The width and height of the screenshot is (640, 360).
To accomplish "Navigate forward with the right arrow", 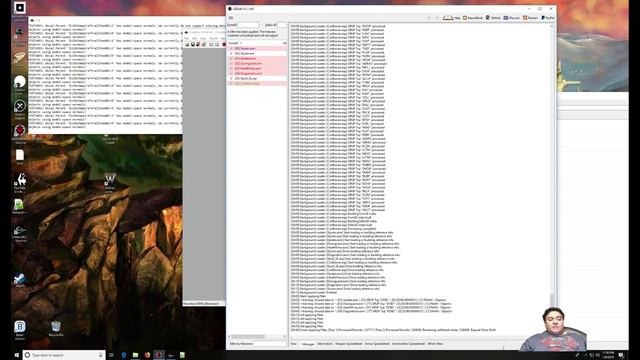I will point(437,18).
